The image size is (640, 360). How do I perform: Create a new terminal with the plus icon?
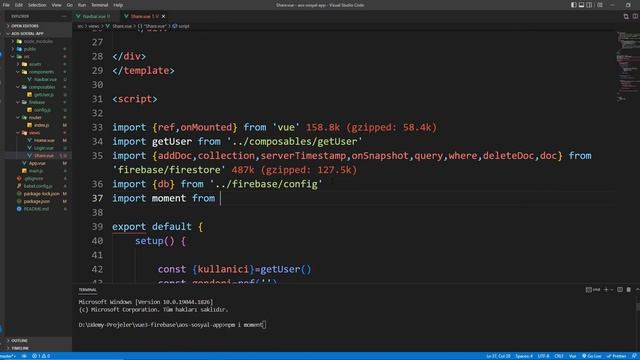pos(606,290)
